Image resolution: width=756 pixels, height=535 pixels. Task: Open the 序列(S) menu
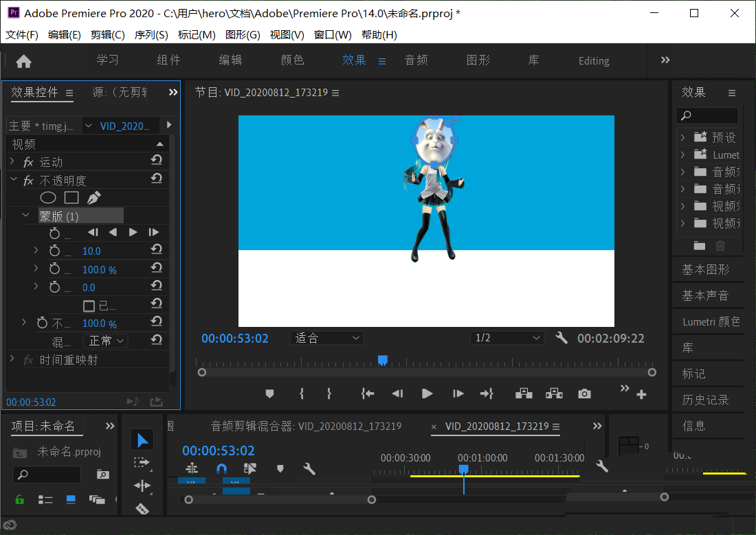pos(151,33)
